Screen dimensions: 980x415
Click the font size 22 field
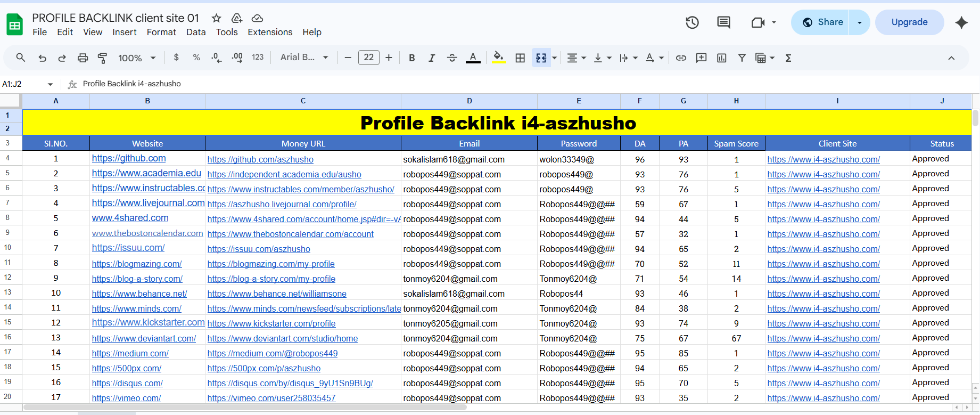(x=368, y=58)
